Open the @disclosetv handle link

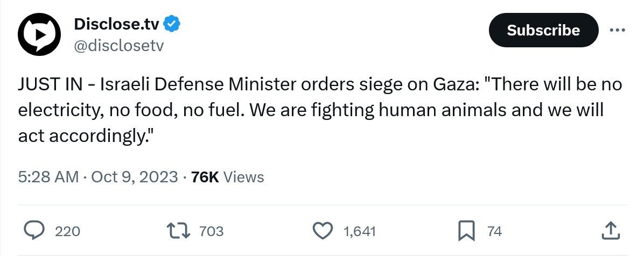pos(117,46)
